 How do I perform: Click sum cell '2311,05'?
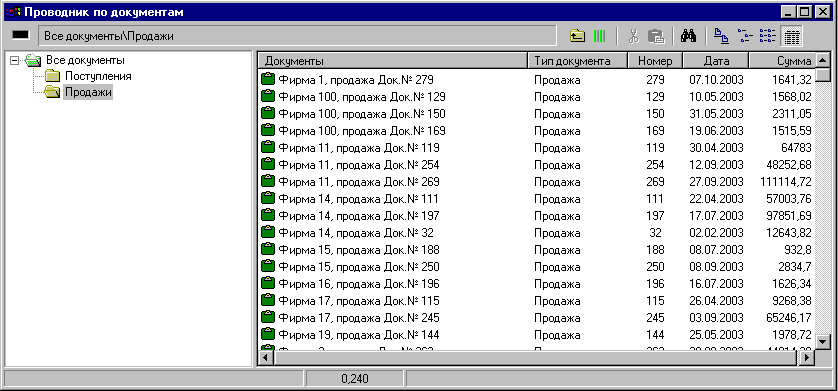point(792,114)
